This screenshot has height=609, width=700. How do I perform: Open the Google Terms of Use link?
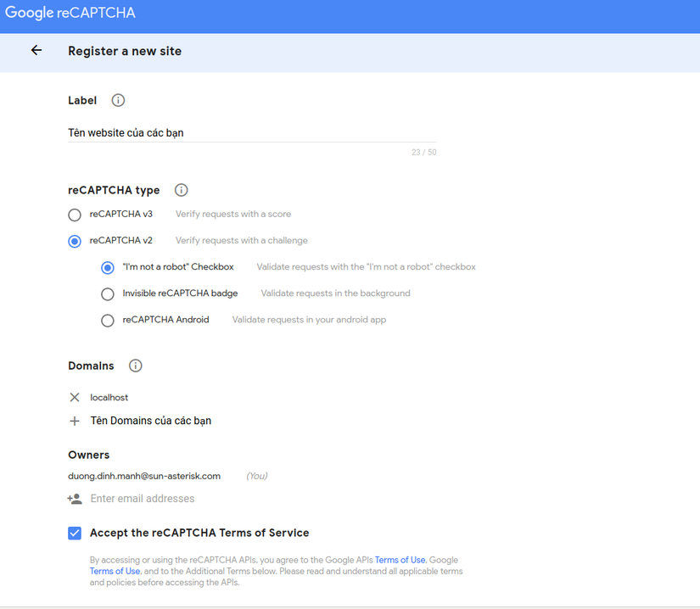[115, 571]
